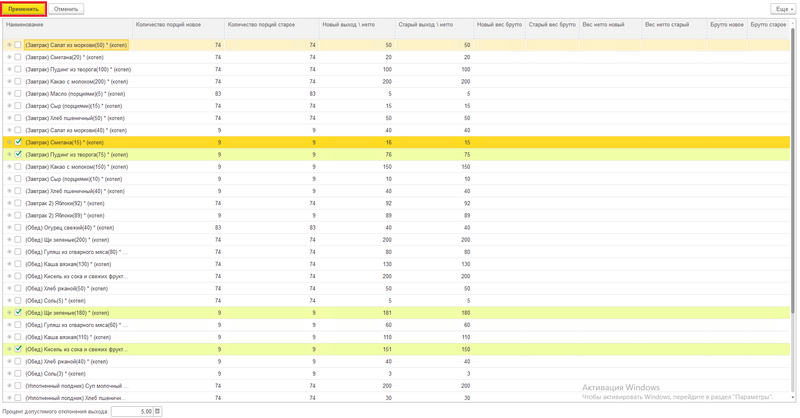Screen dimensions: 800x418
Task: Open the Еще dropdown menu
Action: pyautogui.click(x=782, y=9)
